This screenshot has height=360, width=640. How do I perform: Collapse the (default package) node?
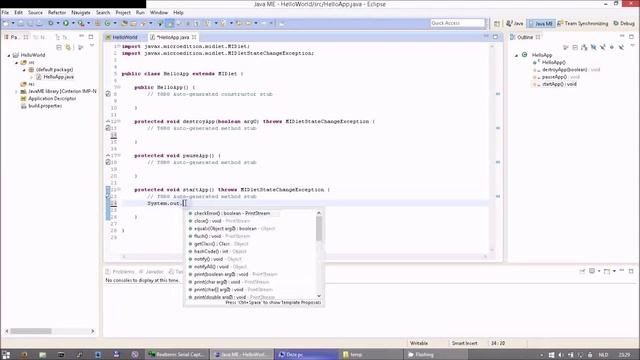(24, 70)
